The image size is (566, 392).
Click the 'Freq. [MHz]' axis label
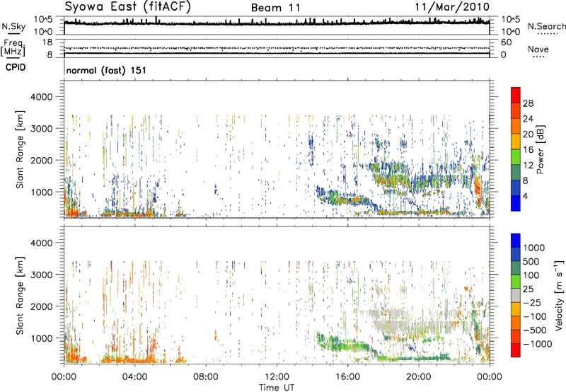[13, 48]
